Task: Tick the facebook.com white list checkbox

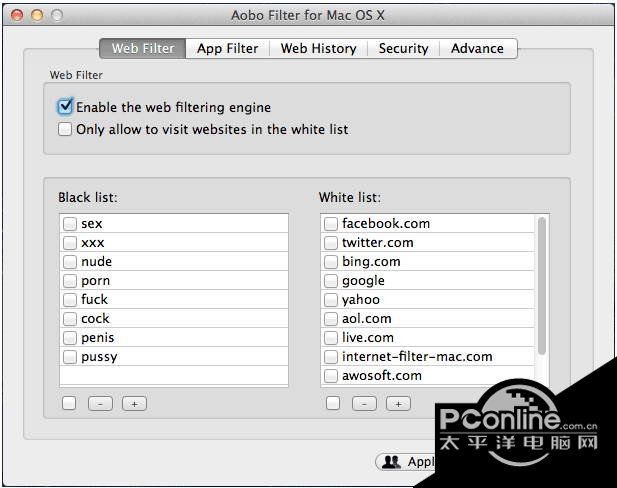Action: click(x=331, y=224)
